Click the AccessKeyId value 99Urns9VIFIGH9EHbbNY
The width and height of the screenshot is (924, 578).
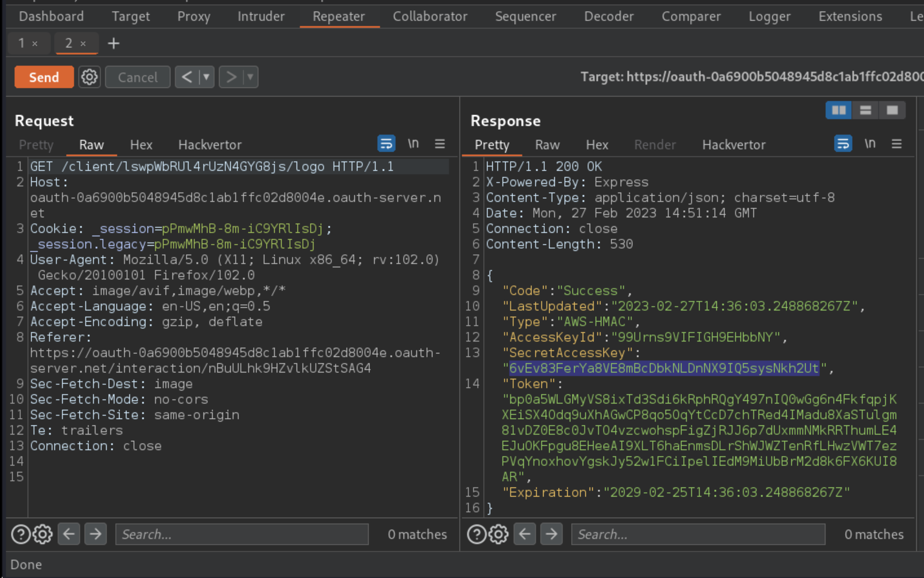tap(696, 337)
